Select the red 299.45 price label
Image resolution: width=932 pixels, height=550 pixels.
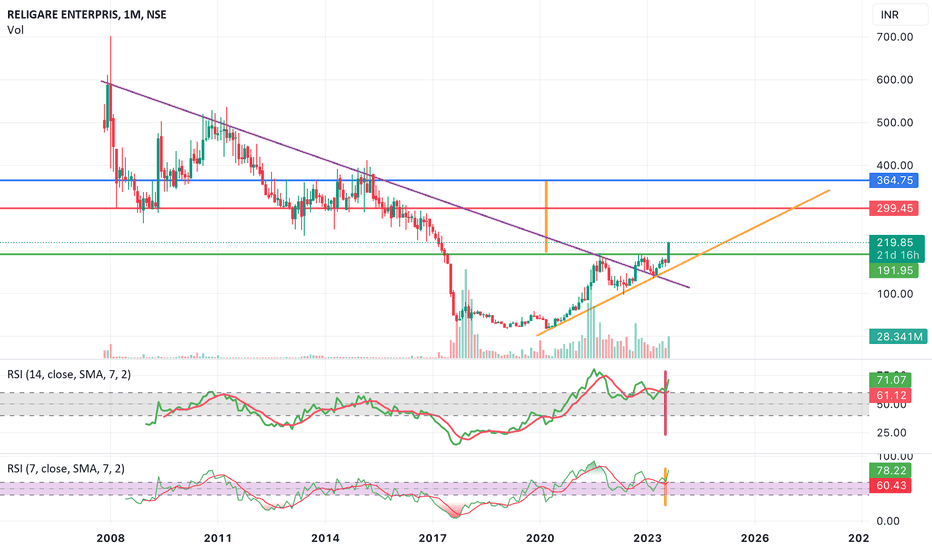894,208
